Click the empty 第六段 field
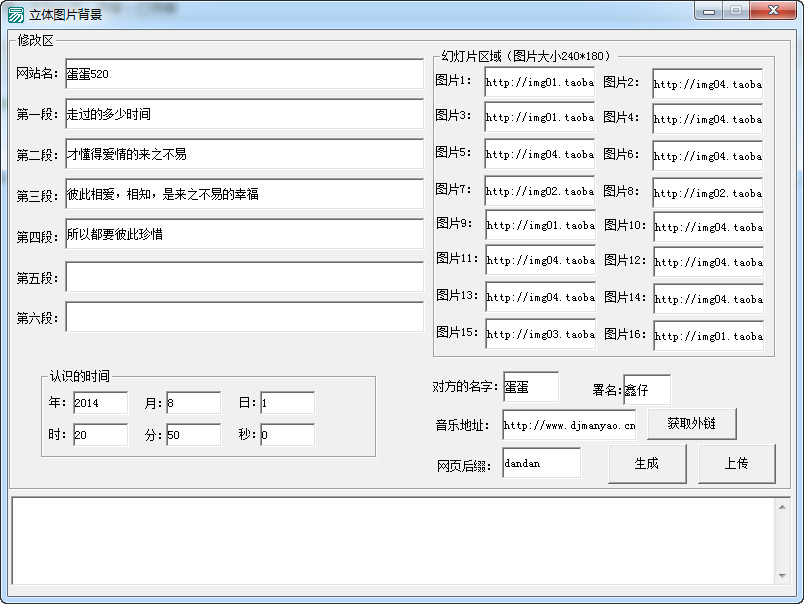804x604 pixels. pyautogui.click(x=245, y=317)
